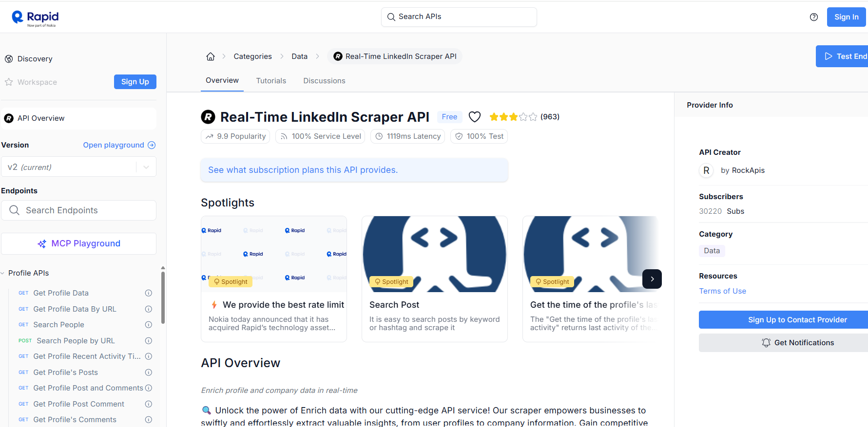Click the Data category tag
Screen dimensions: 868x427
[712, 251]
